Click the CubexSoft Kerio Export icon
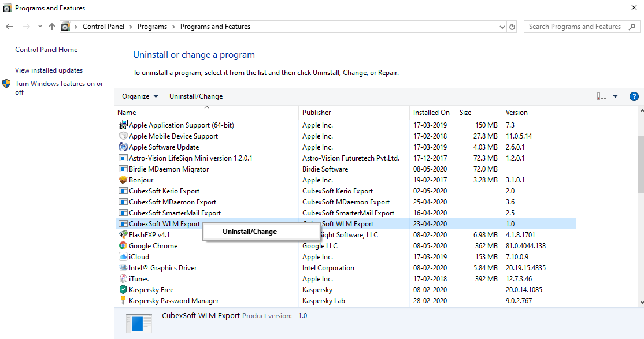The image size is (644, 339). [123, 191]
